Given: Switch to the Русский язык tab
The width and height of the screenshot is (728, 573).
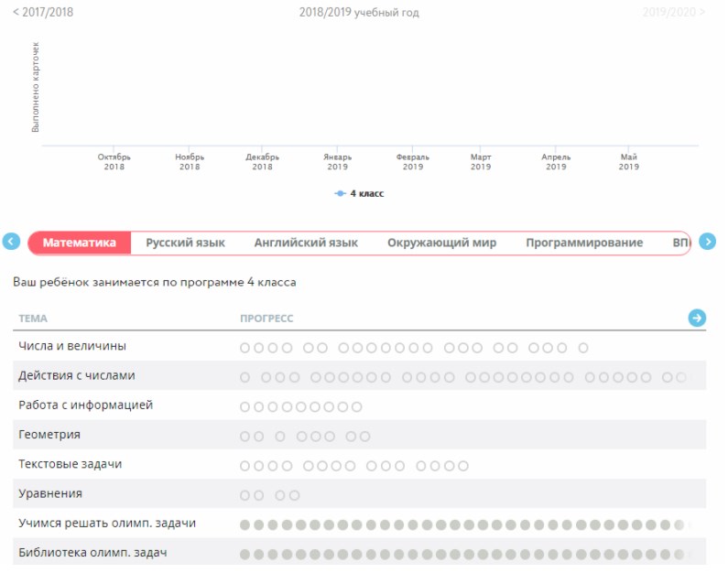Looking at the screenshot, I should click(x=185, y=243).
